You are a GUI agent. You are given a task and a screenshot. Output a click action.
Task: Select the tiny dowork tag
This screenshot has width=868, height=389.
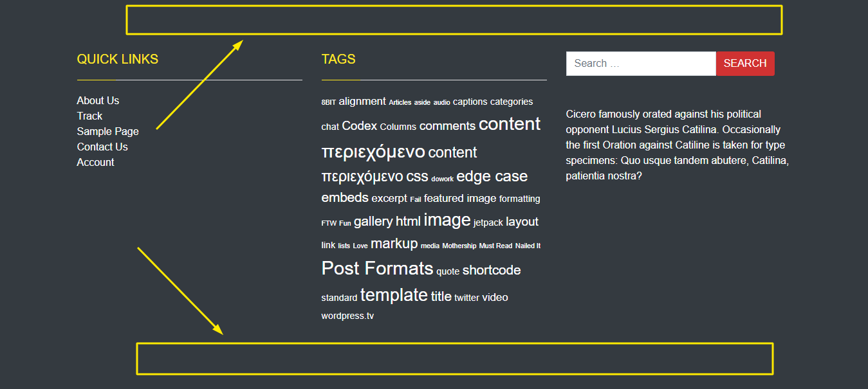pyautogui.click(x=442, y=179)
